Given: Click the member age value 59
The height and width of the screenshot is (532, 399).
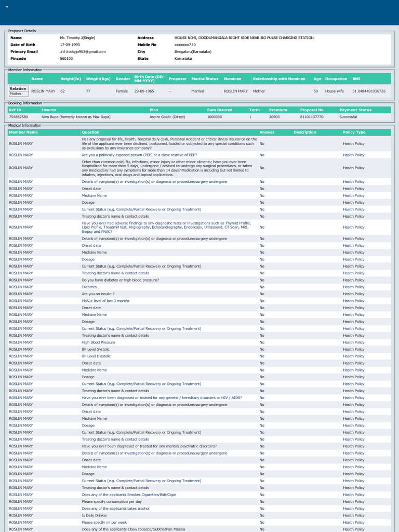Looking at the screenshot, I should [315, 91].
